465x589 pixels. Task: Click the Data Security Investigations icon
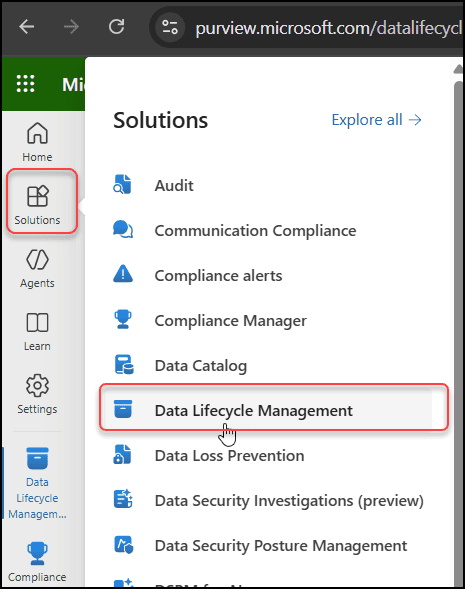tap(123, 499)
